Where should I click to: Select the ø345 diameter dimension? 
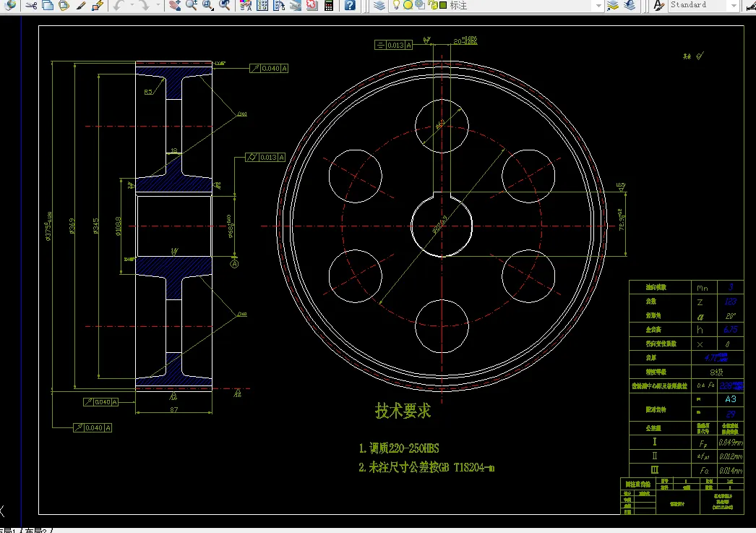95,226
